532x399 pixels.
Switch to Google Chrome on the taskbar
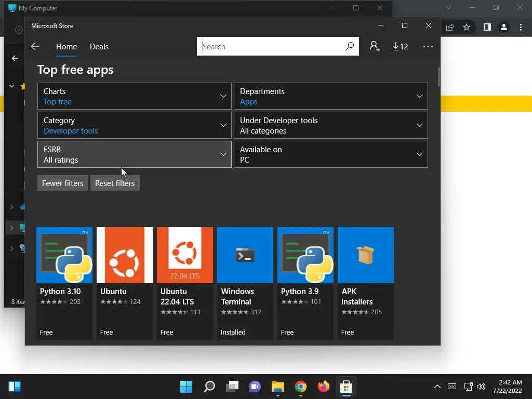301,387
